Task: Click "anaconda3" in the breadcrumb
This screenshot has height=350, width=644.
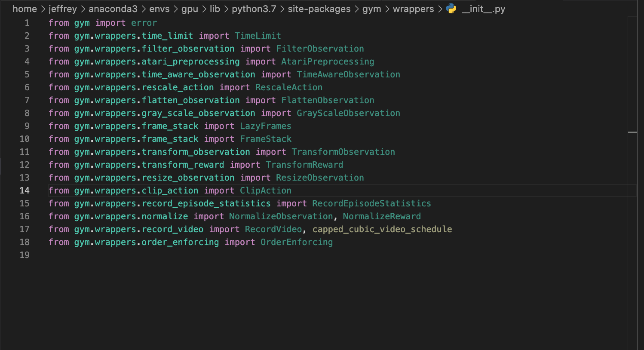Action: (x=113, y=9)
